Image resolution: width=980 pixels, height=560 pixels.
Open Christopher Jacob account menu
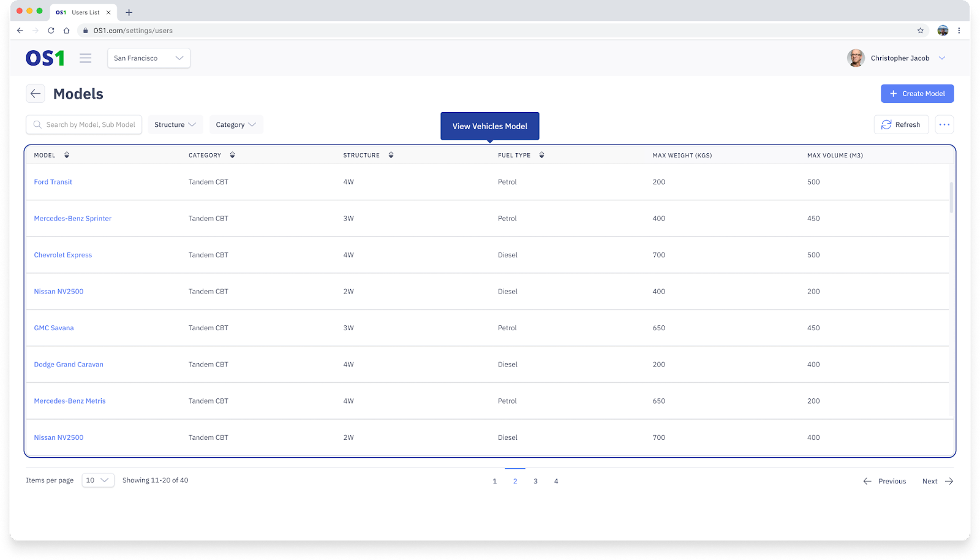tap(899, 58)
